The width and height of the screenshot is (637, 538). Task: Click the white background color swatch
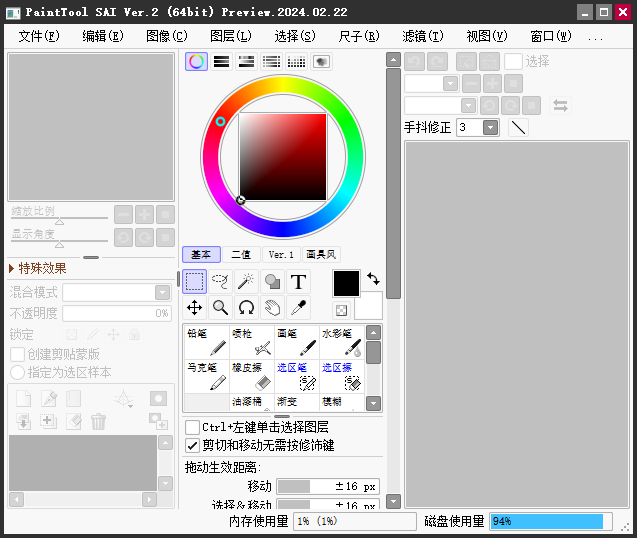[x=370, y=307]
